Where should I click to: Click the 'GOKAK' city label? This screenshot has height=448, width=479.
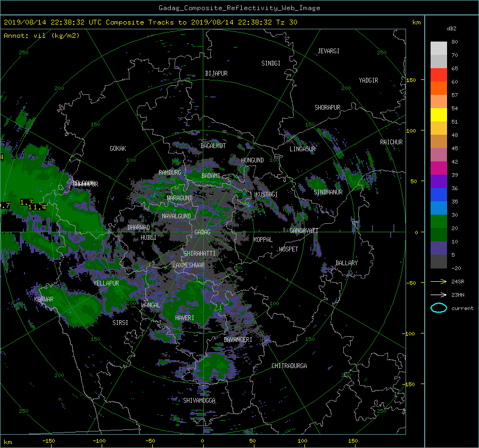click(118, 149)
